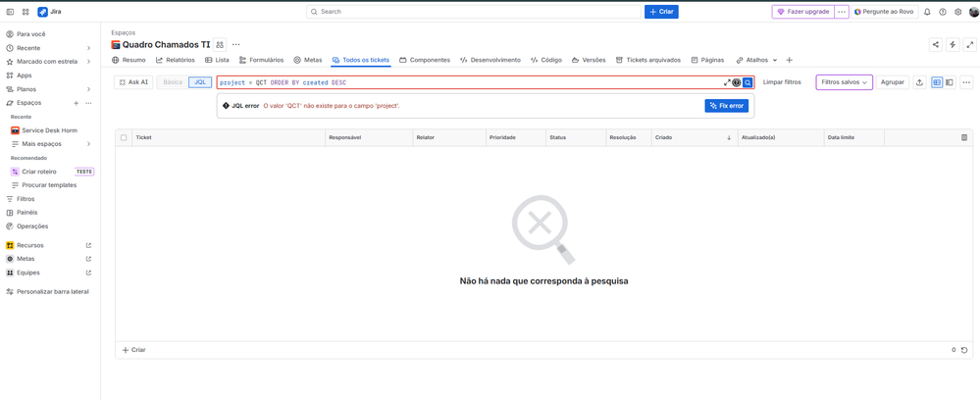
Task: Open the user profile avatar
Action: [972, 12]
